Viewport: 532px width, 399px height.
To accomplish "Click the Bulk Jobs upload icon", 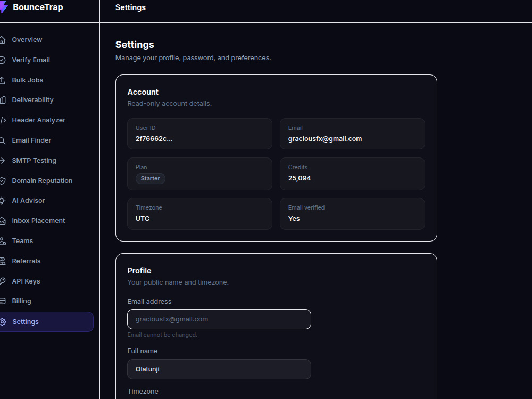I will point(2,80).
